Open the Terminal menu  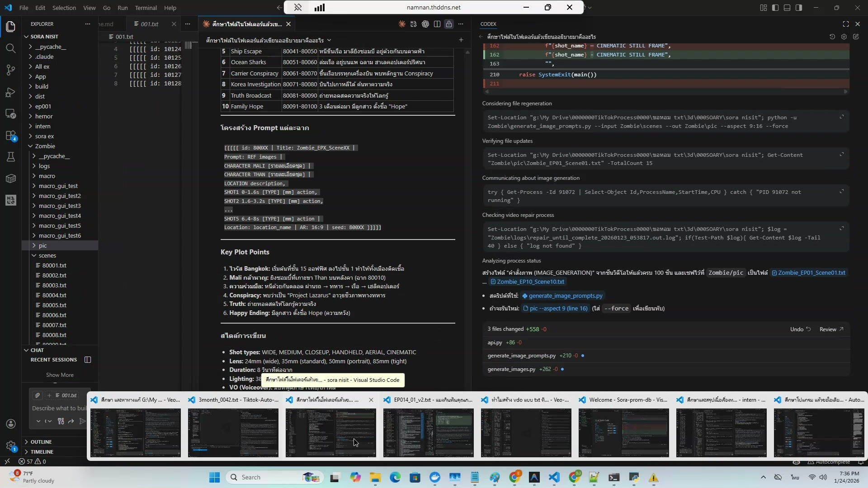[x=146, y=8]
